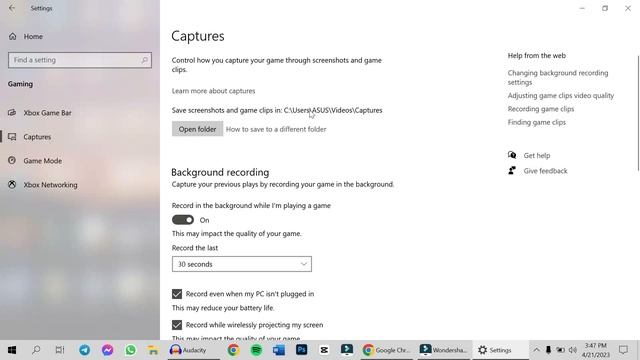The image size is (640, 360).
Task: Open CapCut from the taskbar
Action: [324, 350]
